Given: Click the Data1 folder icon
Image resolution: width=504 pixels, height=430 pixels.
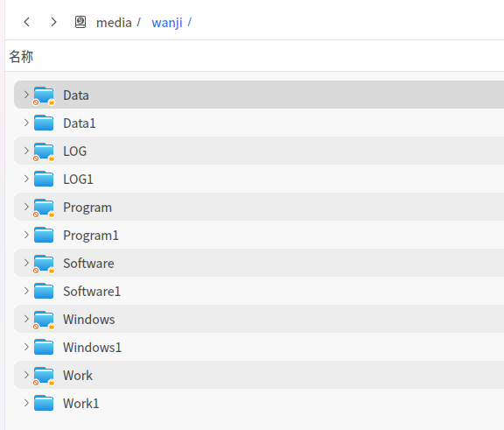Looking at the screenshot, I should pos(44,123).
